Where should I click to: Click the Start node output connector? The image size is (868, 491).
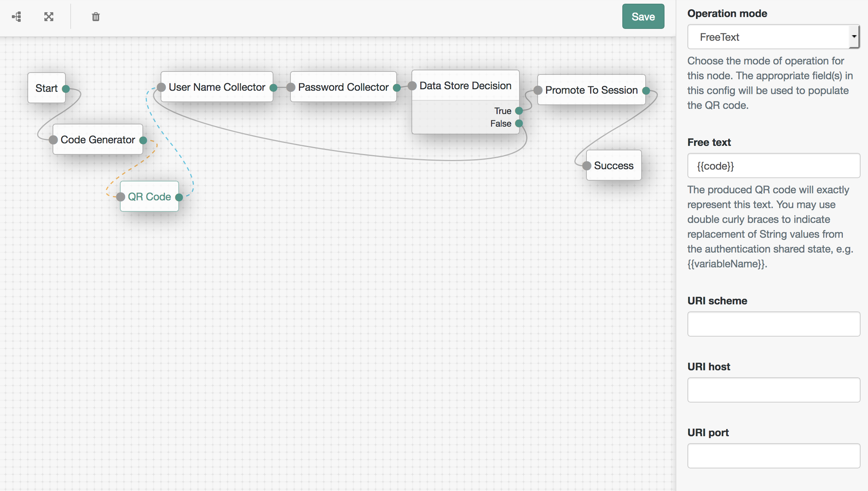[66, 89]
